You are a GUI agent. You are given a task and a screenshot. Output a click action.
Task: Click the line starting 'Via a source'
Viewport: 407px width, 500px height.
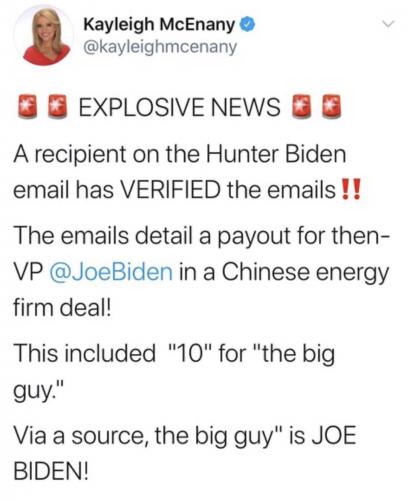tap(185, 436)
